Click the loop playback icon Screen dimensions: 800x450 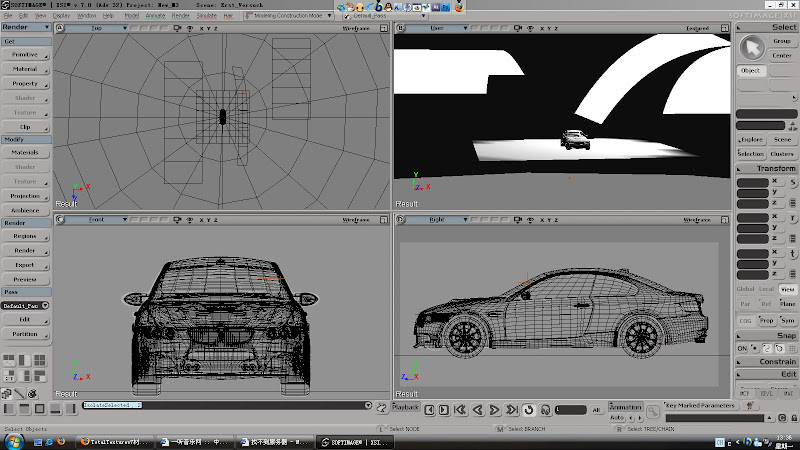point(529,409)
